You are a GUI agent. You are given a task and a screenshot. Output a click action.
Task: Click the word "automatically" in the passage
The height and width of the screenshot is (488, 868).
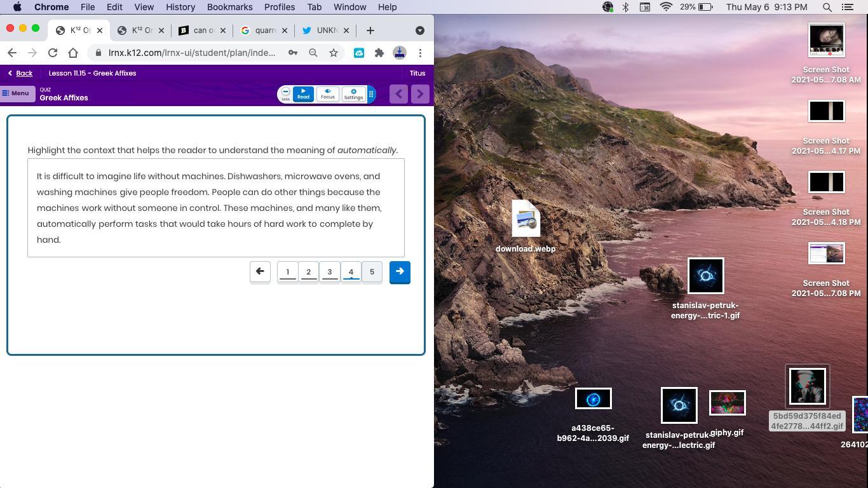point(66,224)
